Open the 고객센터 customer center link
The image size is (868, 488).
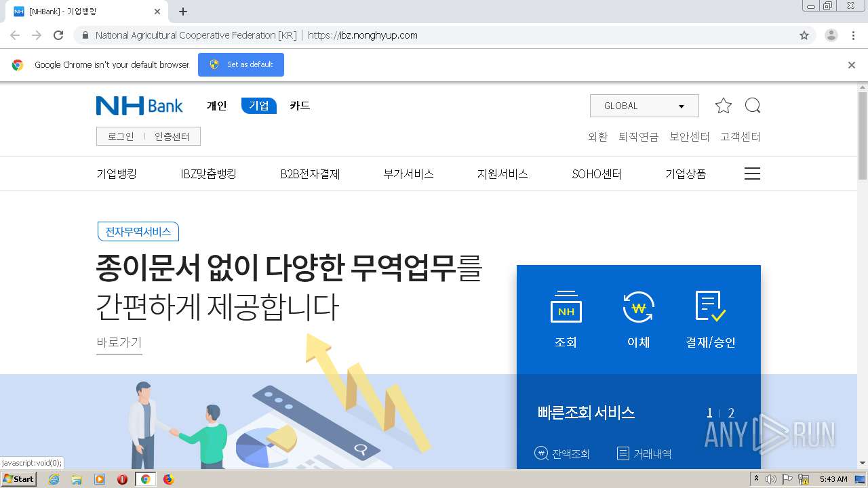click(x=741, y=137)
